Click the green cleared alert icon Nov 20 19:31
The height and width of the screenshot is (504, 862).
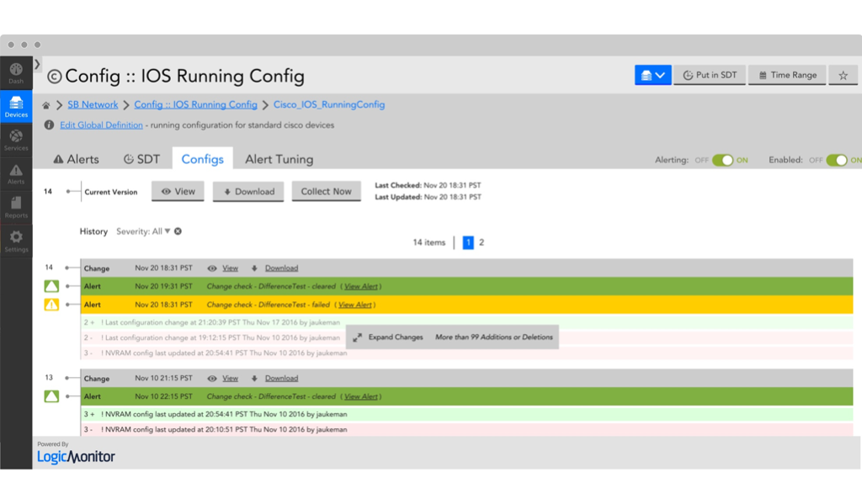(51, 286)
